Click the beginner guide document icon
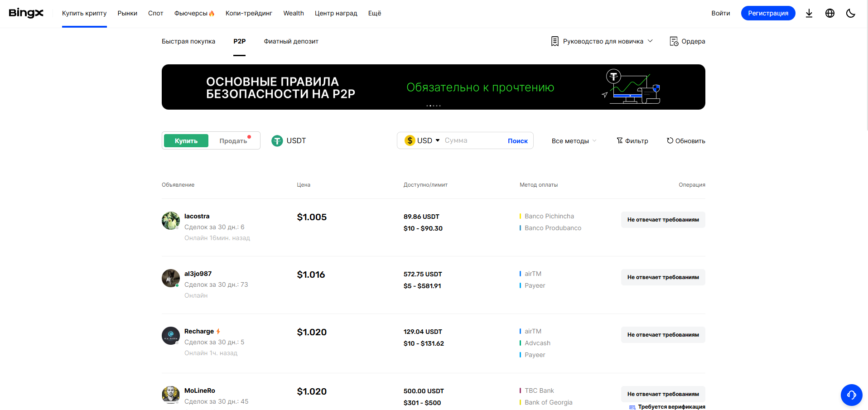The image size is (868, 410). 555,41
